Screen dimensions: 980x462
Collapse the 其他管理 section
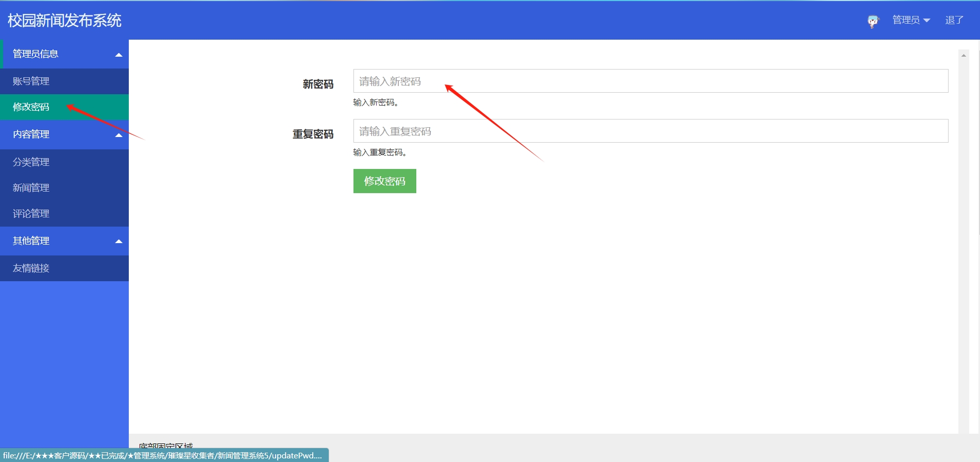point(64,241)
